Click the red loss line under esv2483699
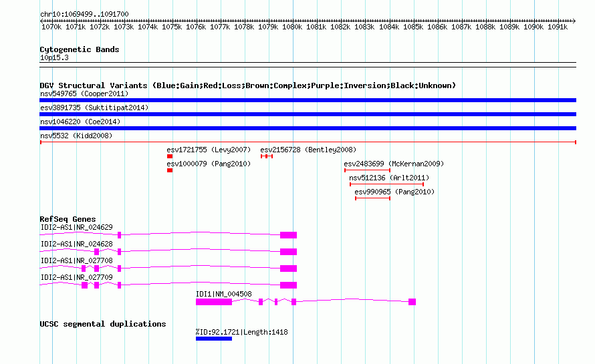595x364 pixels. [x=367, y=170]
